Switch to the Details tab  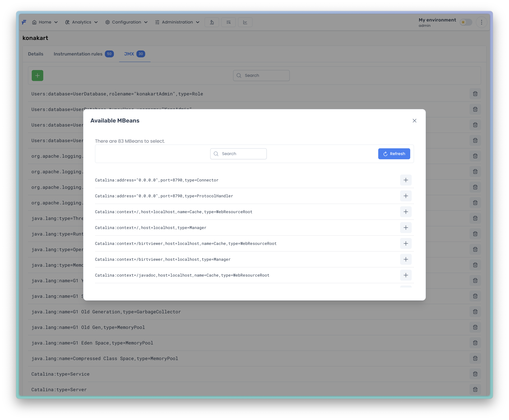pos(36,54)
